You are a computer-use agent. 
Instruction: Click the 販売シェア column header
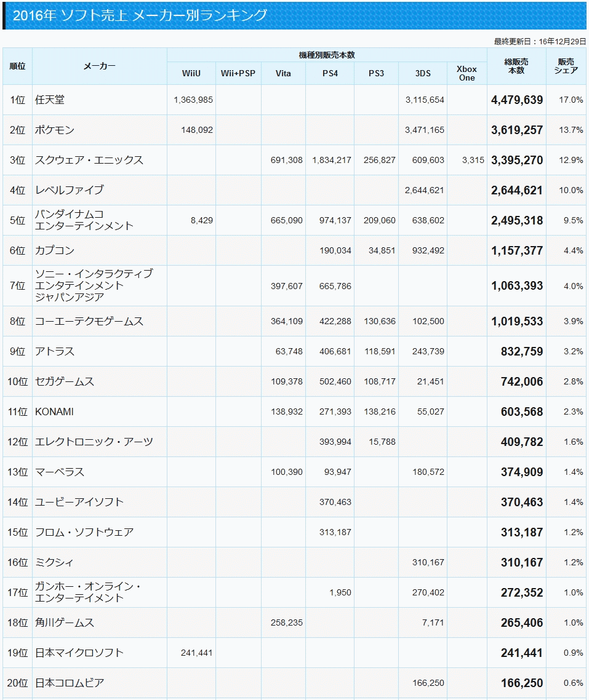(566, 66)
